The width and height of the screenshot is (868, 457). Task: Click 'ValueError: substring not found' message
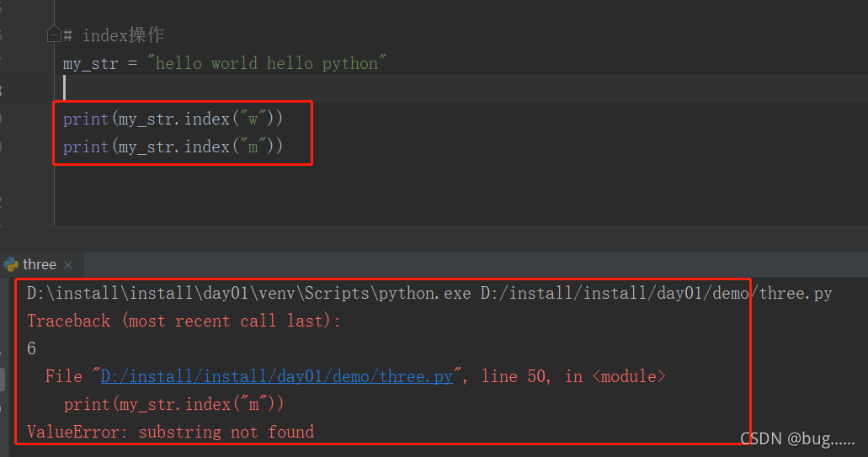(171, 432)
